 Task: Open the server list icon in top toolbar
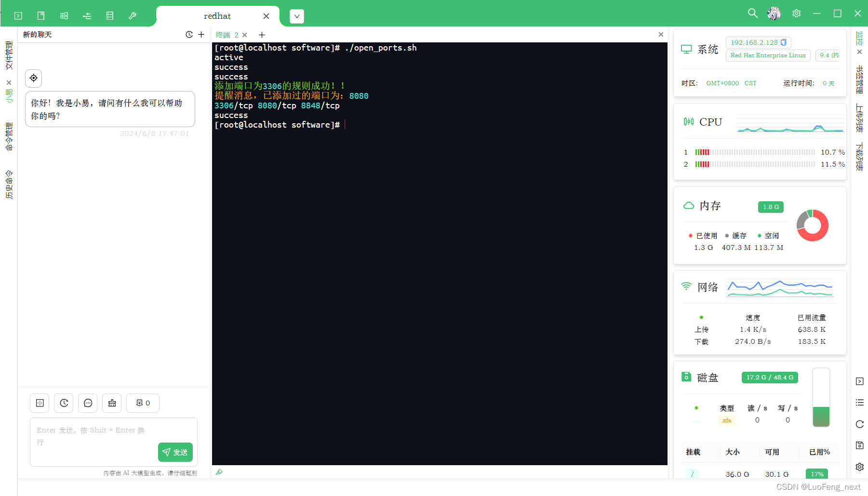(110, 16)
